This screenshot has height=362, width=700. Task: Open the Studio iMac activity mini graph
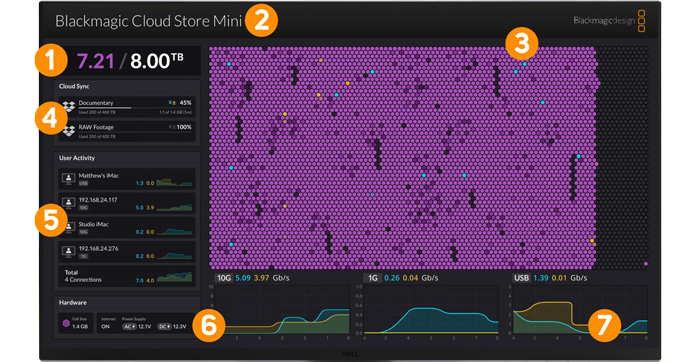pyautogui.click(x=175, y=231)
